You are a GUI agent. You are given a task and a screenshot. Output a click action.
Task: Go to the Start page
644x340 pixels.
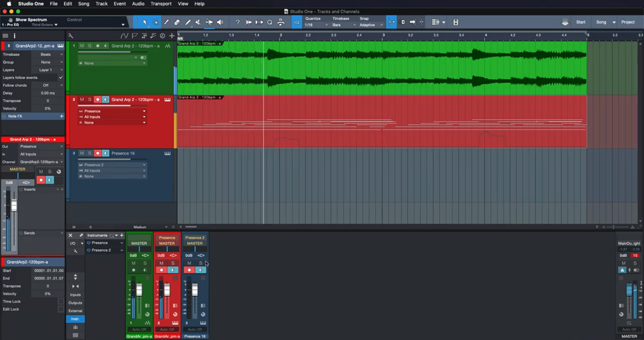(581, 22)
